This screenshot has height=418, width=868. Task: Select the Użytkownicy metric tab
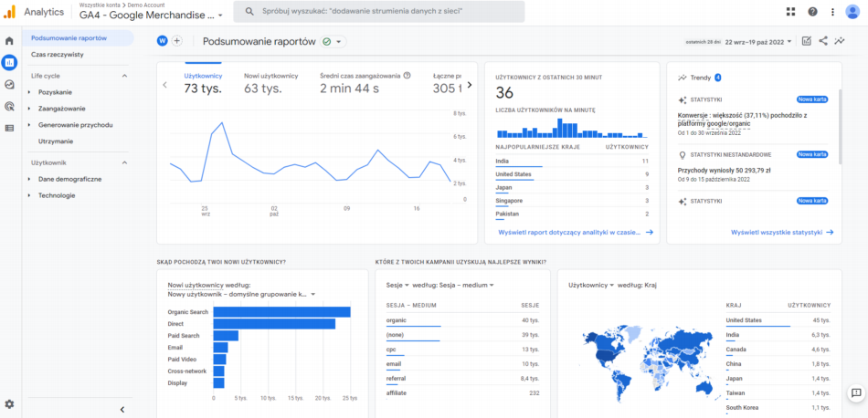[203, 83]
